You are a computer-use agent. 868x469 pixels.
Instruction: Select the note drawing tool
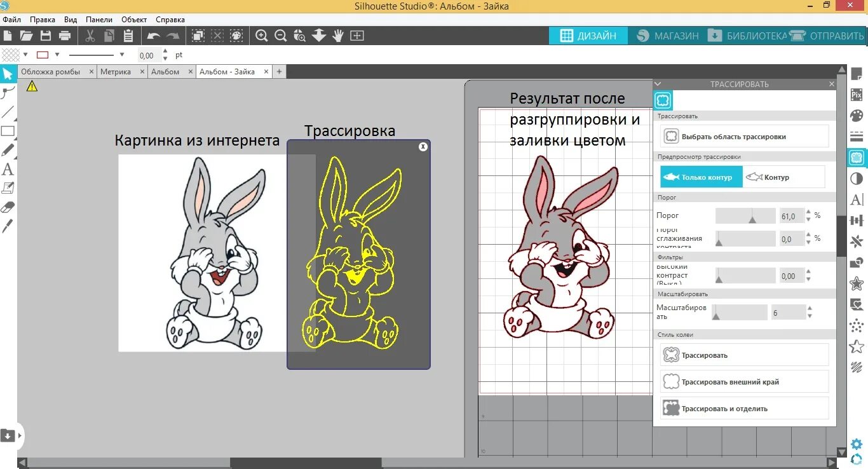[8, 188]
